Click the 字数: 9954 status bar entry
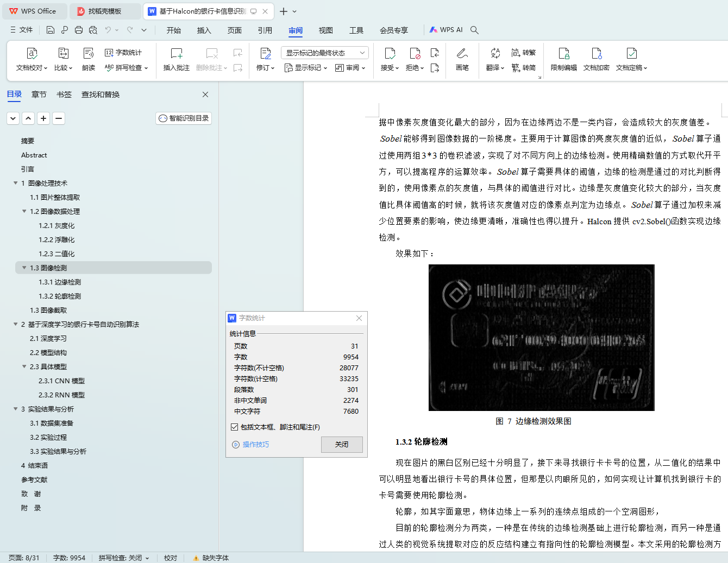This screenshot has height=563, width=728. (x=69, y=558)
